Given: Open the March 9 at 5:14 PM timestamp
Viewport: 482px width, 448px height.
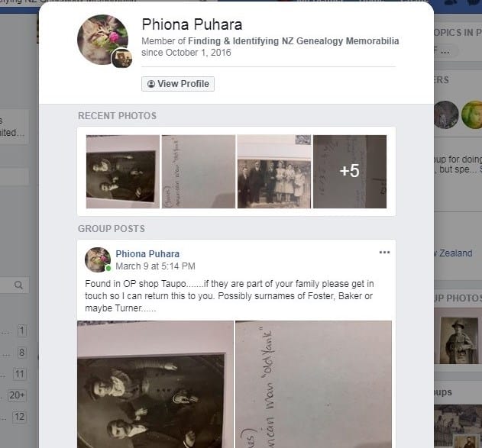Looking at the screenshot, I should (155, 266).
